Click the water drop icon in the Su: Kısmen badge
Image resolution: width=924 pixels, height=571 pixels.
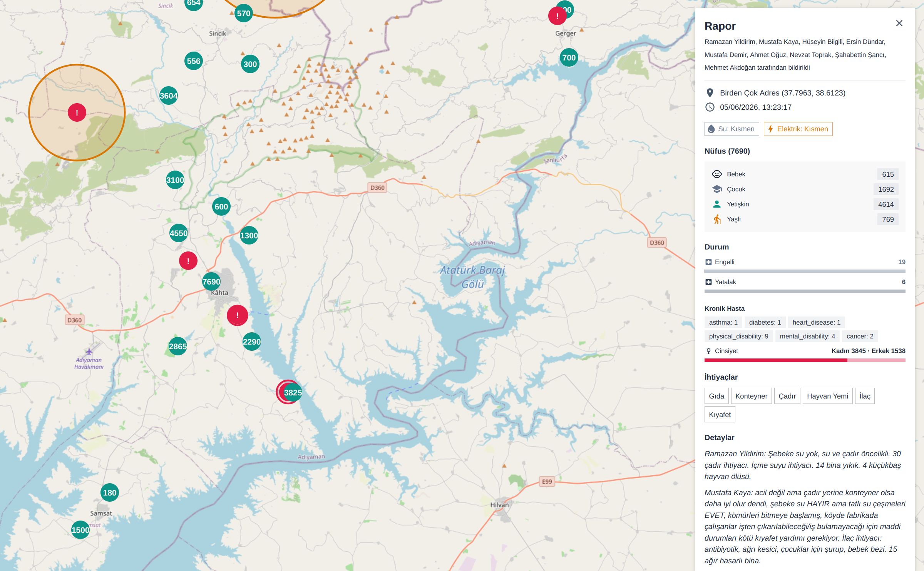(711, 129)
